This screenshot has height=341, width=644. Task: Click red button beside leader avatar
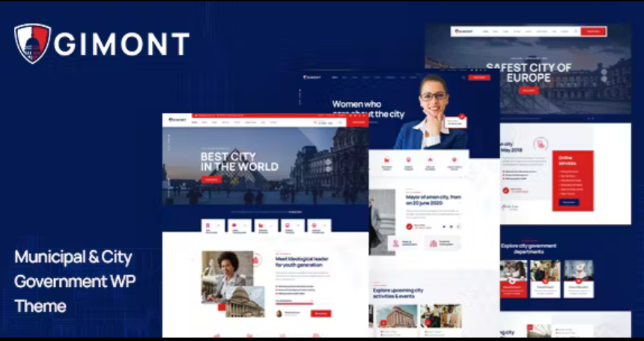coord(321,313)
